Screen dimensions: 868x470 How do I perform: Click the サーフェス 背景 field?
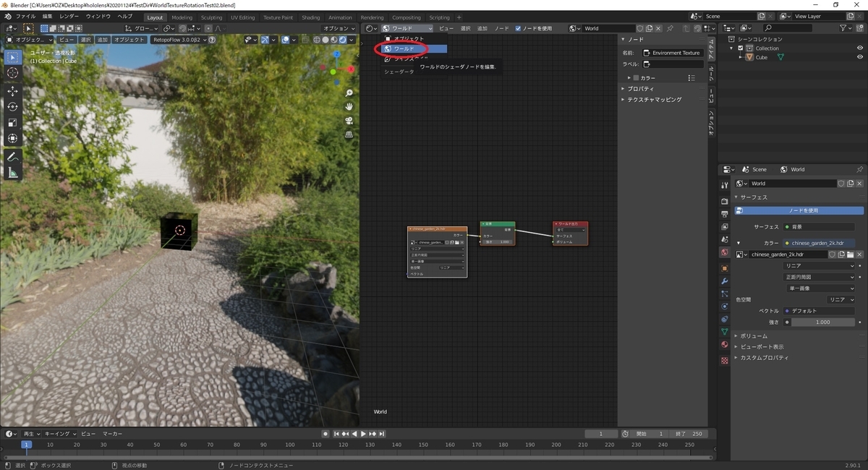coord(820,226)
